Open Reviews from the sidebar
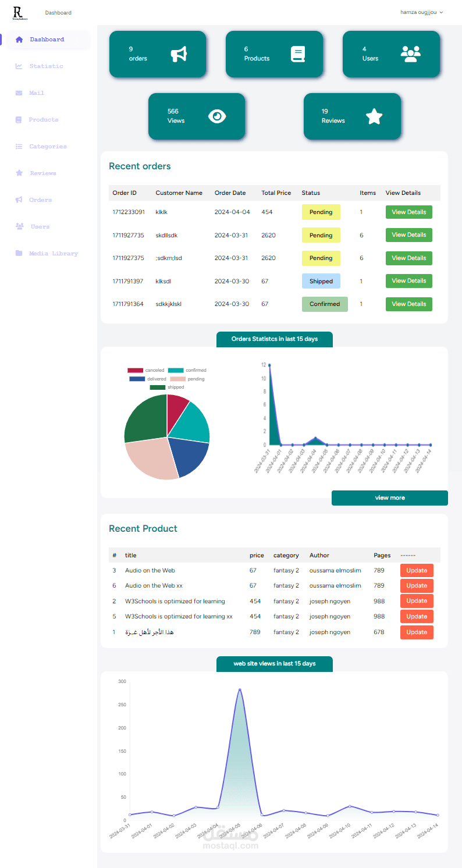The width and height of the screenshot is (462, 868). point(43,173)
